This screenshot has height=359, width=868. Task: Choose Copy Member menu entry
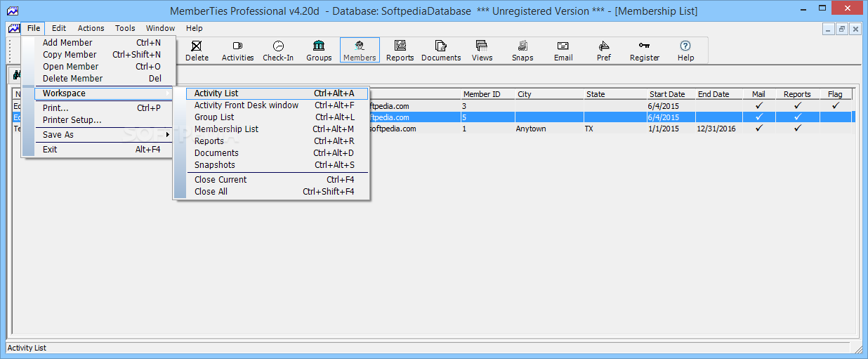pyautogui.click(x=104, y=54)
